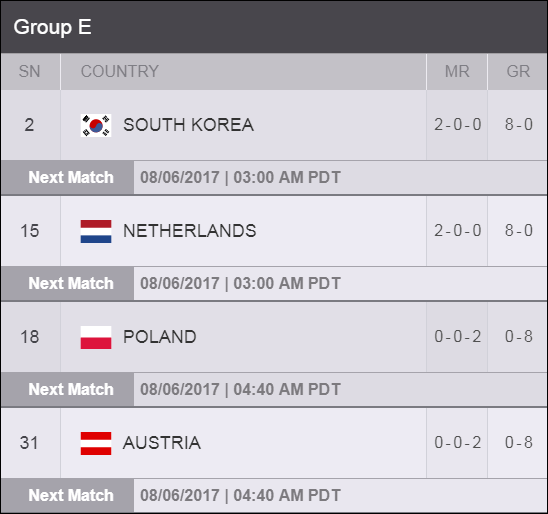Click the South Korea flag icon
The width and height of the screenshot is (548, 514).
click(x=96, y=125)
